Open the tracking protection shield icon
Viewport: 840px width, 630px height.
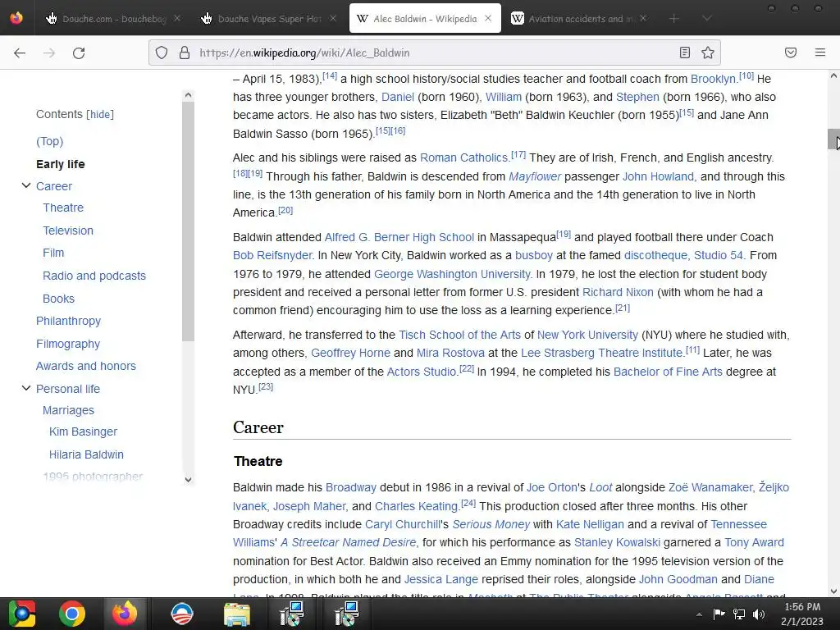click(x=162, y=52)
